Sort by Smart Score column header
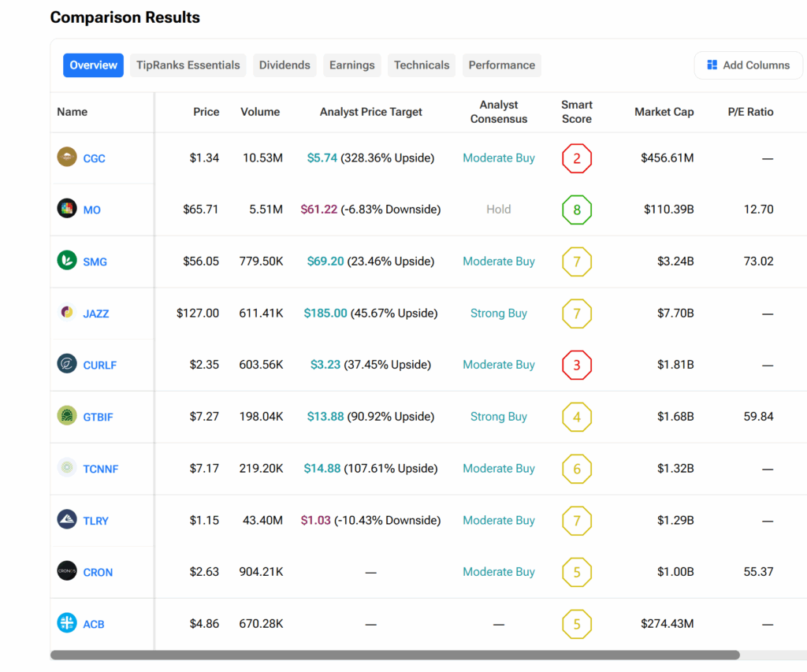The image size is (807, 672). click(x=577, y=112)
